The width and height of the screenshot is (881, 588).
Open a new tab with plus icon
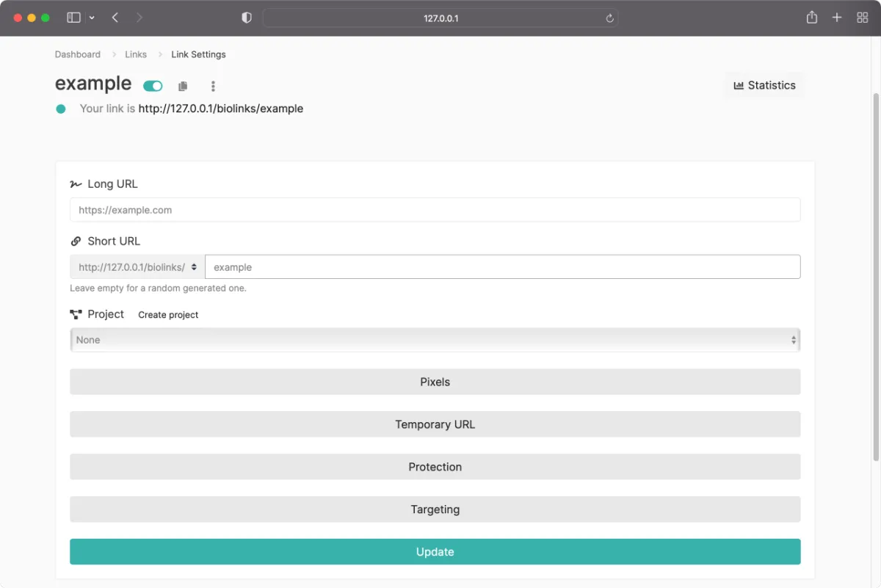click(x=837, y=18)
